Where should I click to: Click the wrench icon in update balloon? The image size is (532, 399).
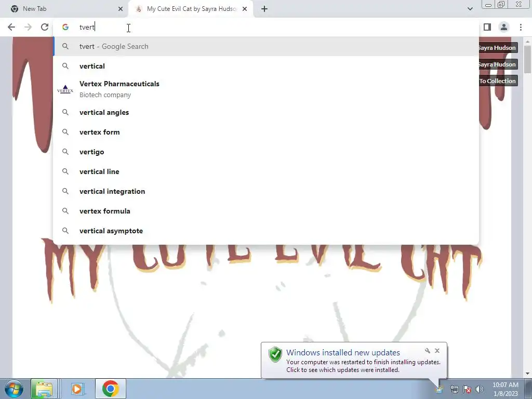[428, 351]
